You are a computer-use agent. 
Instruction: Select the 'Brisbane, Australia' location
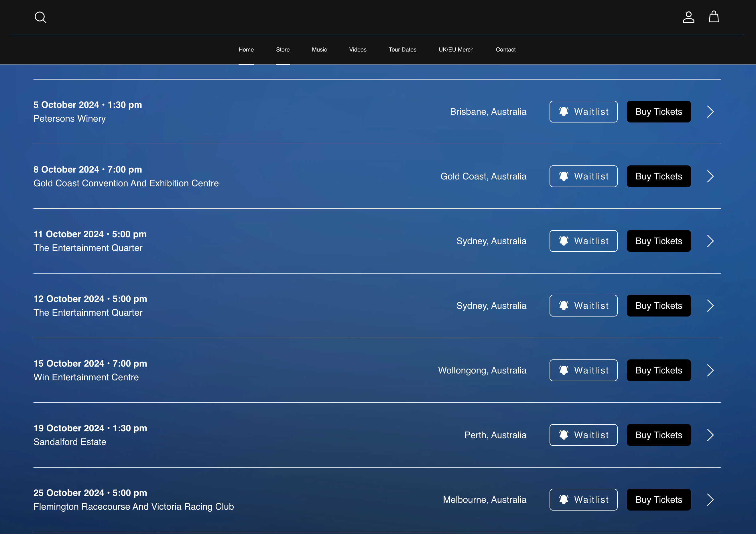point(488,112)
